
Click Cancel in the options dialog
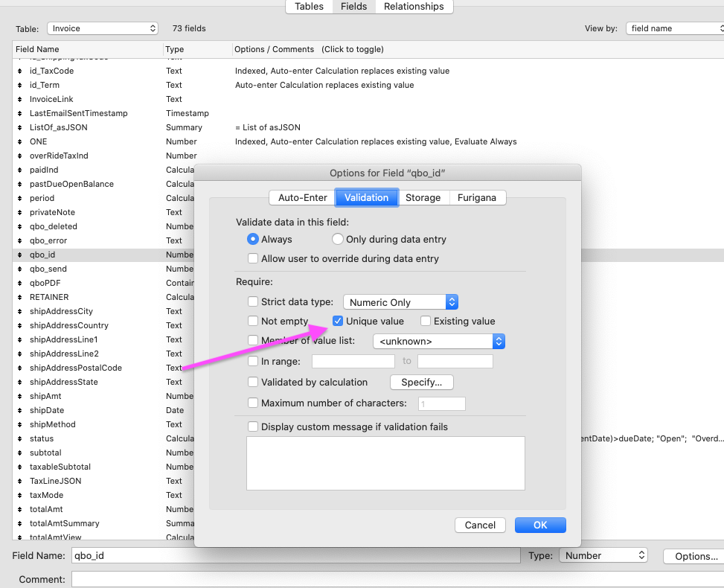480,525
